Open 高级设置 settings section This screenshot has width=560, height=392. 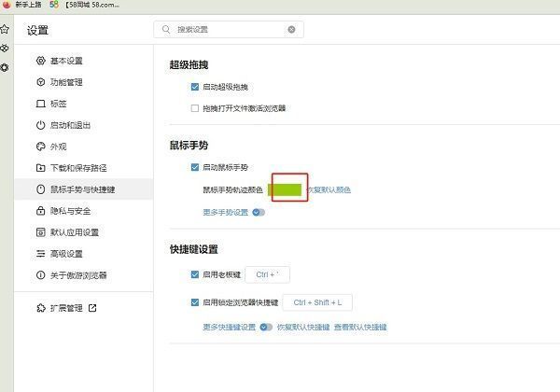point(66,254)
